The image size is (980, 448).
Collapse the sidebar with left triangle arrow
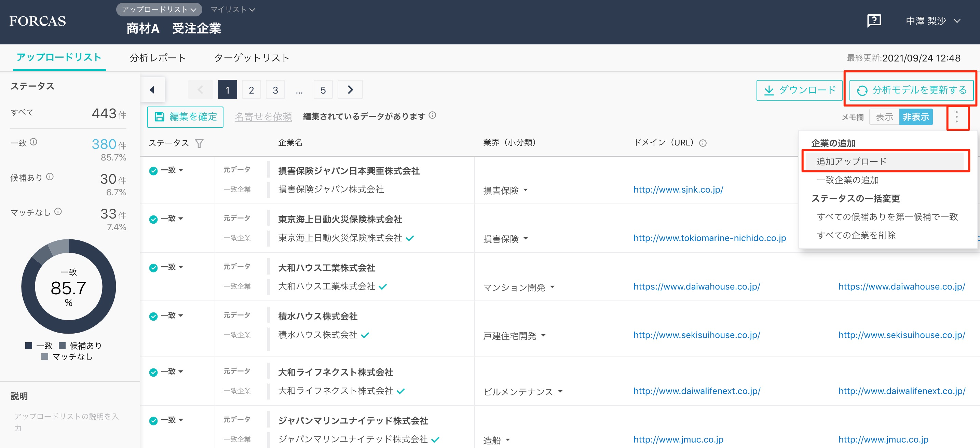[152, 90]
